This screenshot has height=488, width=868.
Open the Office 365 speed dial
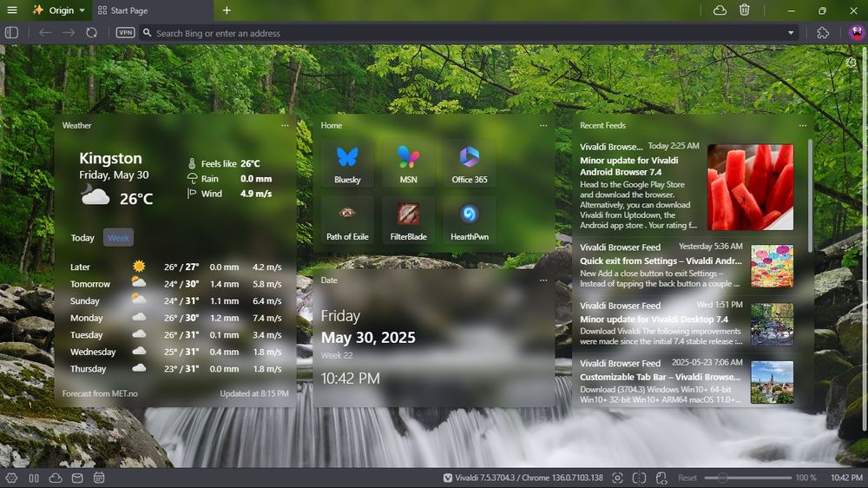pyautogui.click(x=470, y=163)
